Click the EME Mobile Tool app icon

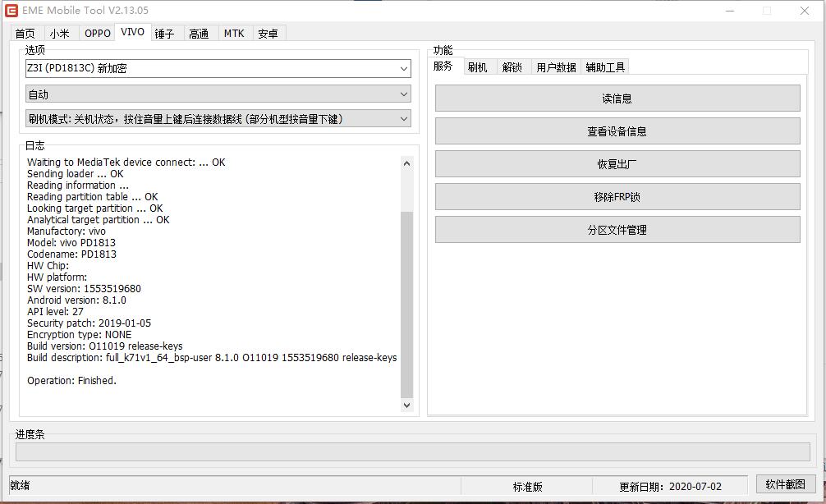point(11,10)
